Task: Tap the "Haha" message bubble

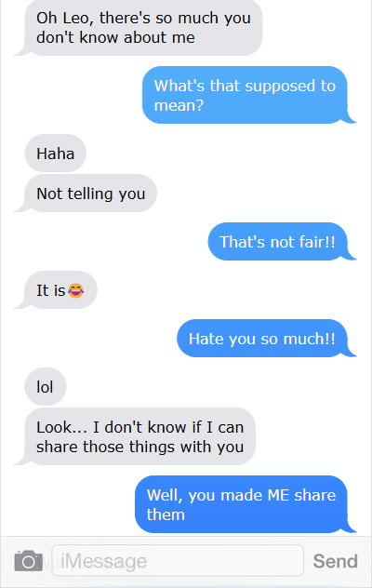Action: point(56,154)
